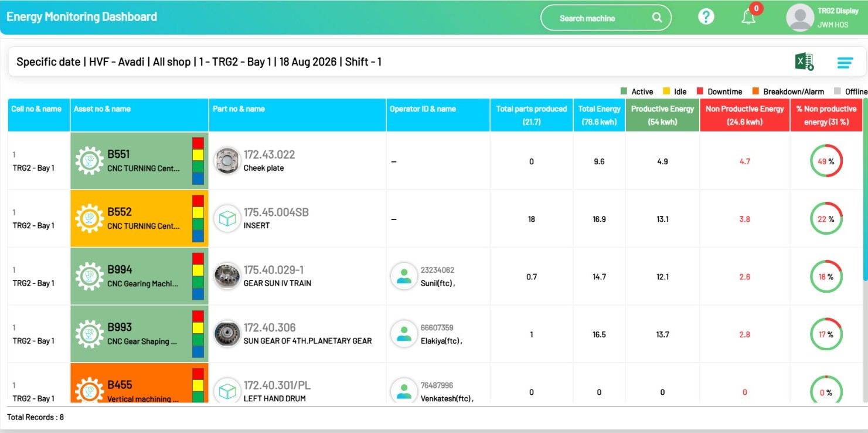Viewport: 868px width, 433px height.
Task: Click the Non Productive Energy header
Action: tap(745, 115)
